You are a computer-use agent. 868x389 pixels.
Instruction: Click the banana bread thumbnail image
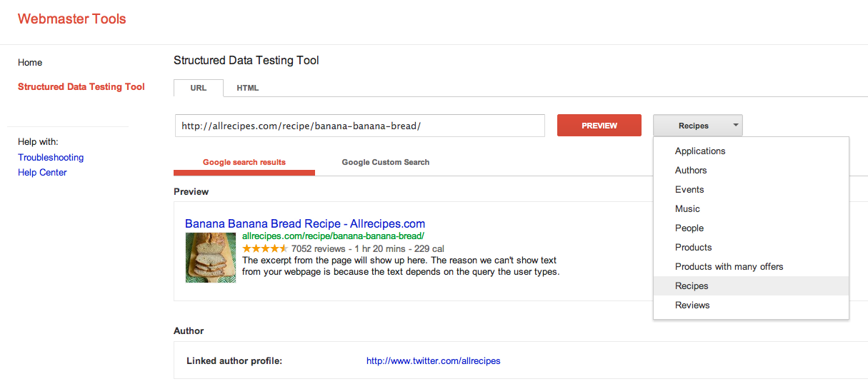click(210, 257)
